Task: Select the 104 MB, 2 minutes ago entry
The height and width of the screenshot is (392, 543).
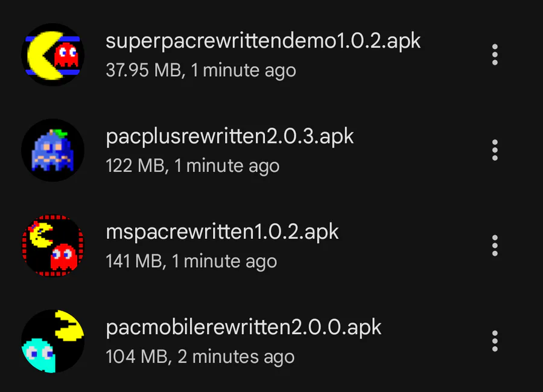Action: (200, 356)
